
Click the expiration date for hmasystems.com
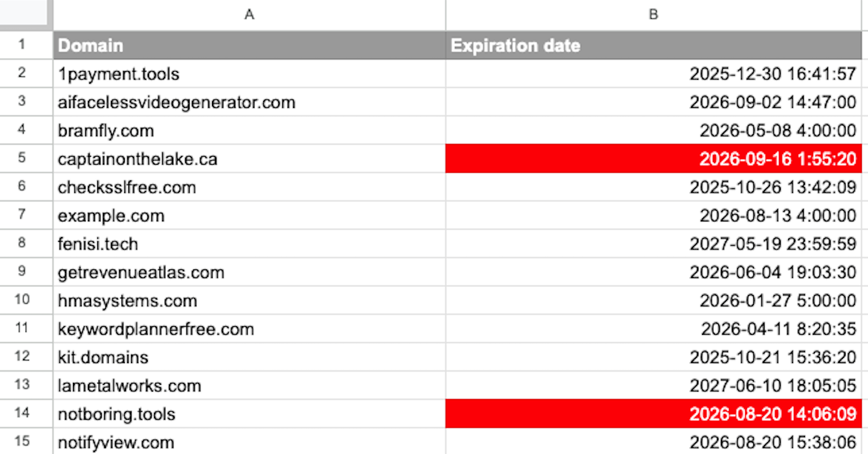click(655, 300)
